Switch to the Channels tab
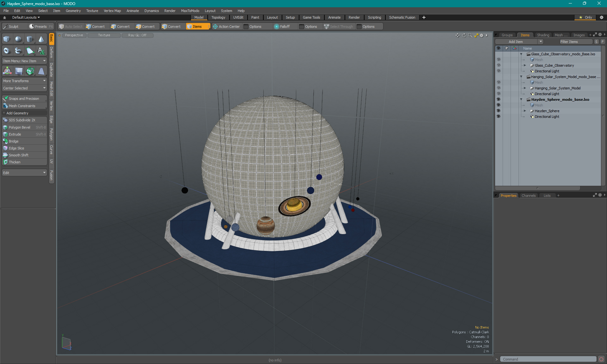Viewport: 607px width, 364px height. (x=529, y=196)
